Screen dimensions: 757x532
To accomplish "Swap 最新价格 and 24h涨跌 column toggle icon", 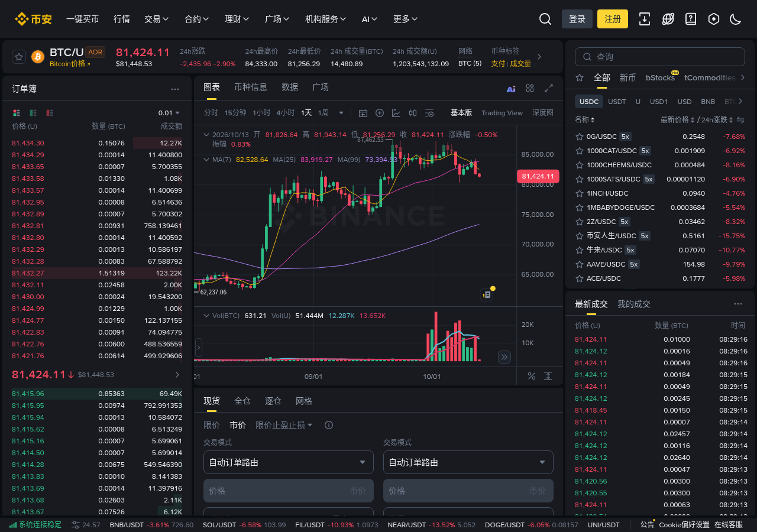I will pyautogui.click(x=740, y=120).
